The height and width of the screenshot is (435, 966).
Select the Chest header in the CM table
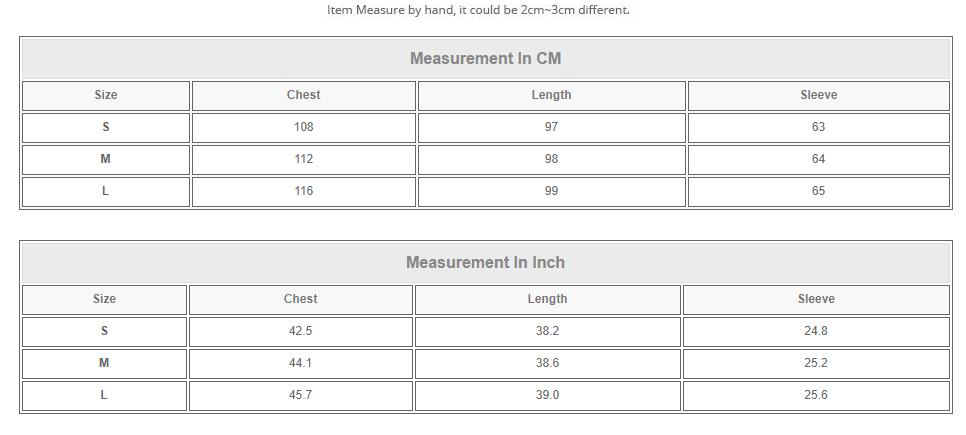coord(303,95)
